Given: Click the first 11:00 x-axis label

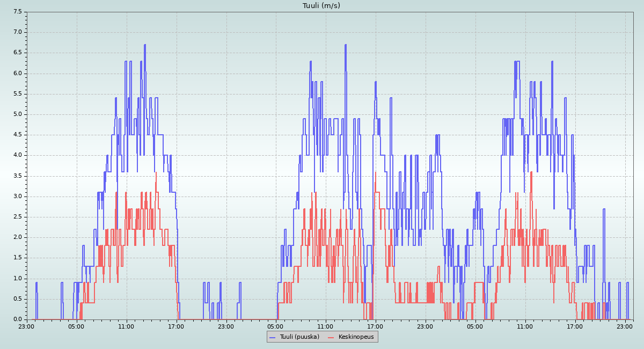Looking at the screenshot, I should point(126,326).
